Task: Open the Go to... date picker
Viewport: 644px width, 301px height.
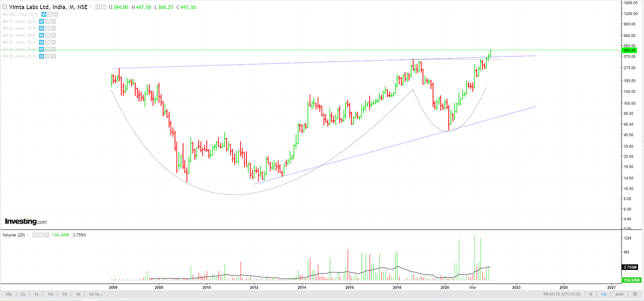Action: coord(96,294)
